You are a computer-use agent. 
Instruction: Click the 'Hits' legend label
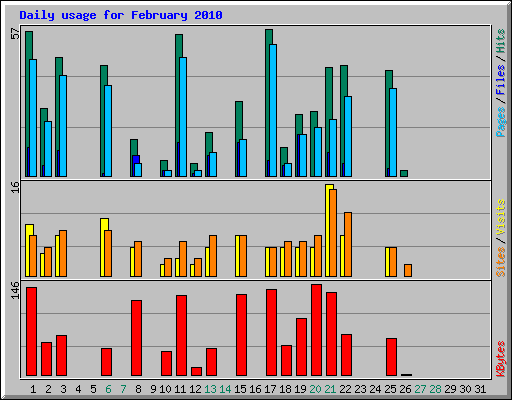click(500, 41)
